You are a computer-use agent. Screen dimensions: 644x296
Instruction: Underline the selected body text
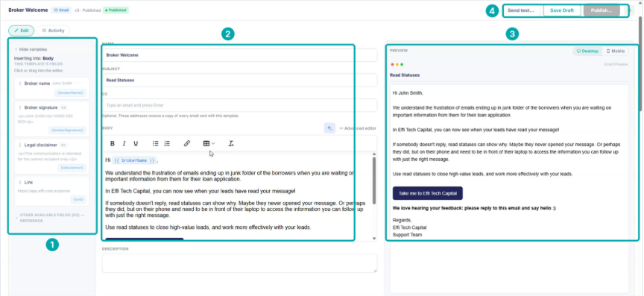136,143
